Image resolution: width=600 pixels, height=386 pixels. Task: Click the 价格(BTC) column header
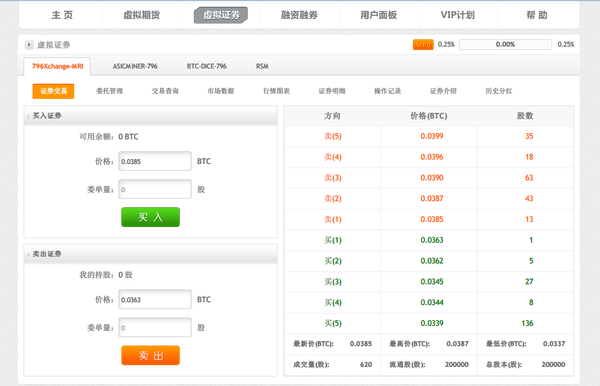(429, 116)
